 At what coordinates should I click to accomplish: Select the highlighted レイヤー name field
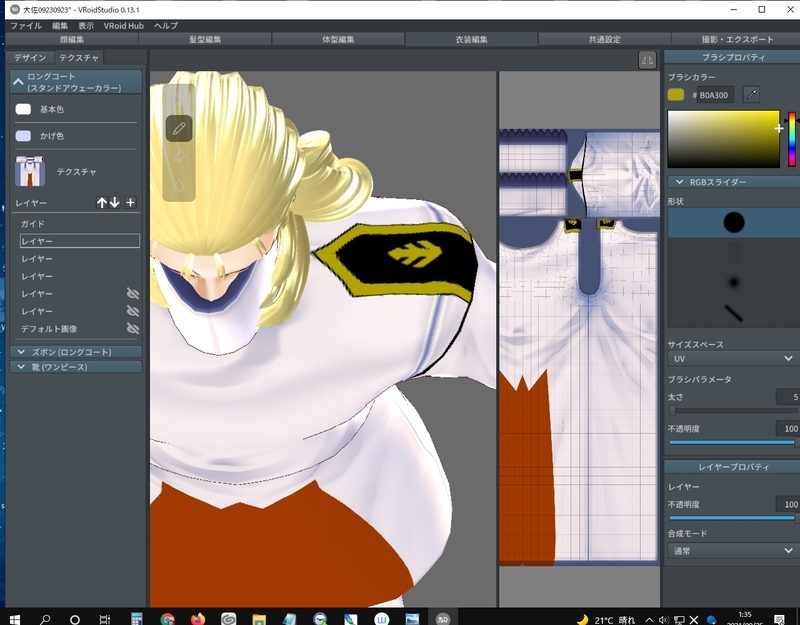click(80, 241)
